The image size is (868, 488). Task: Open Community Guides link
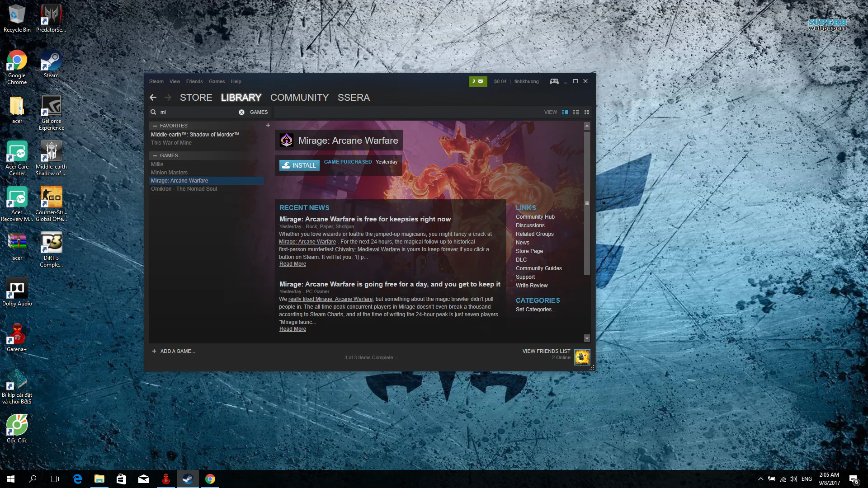point(539,268)
